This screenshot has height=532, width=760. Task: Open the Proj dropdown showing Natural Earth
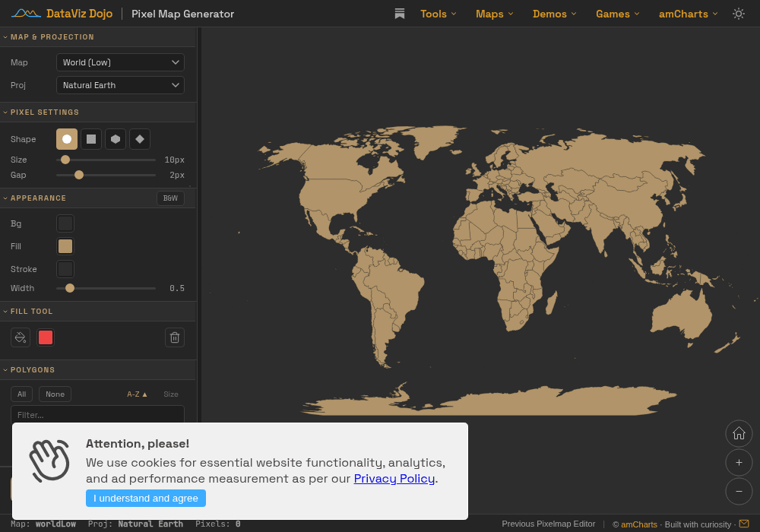click(x=120, y=85)
